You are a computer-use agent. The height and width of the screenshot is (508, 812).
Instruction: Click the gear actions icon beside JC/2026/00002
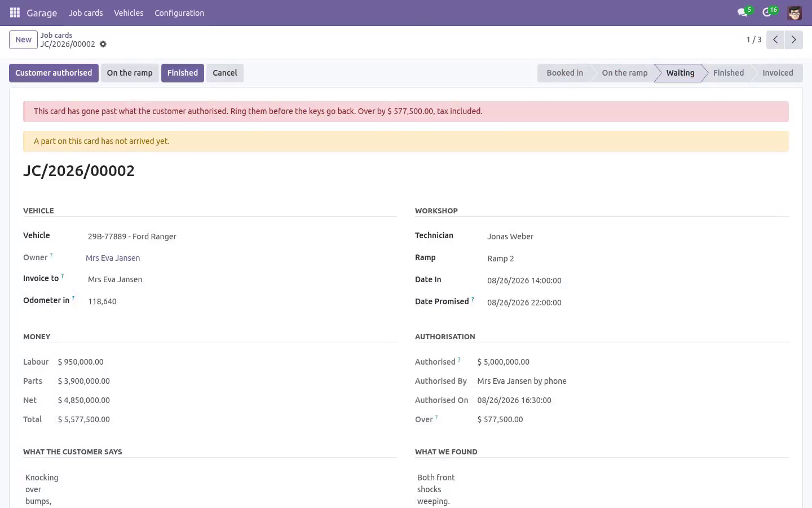[103, 44]
